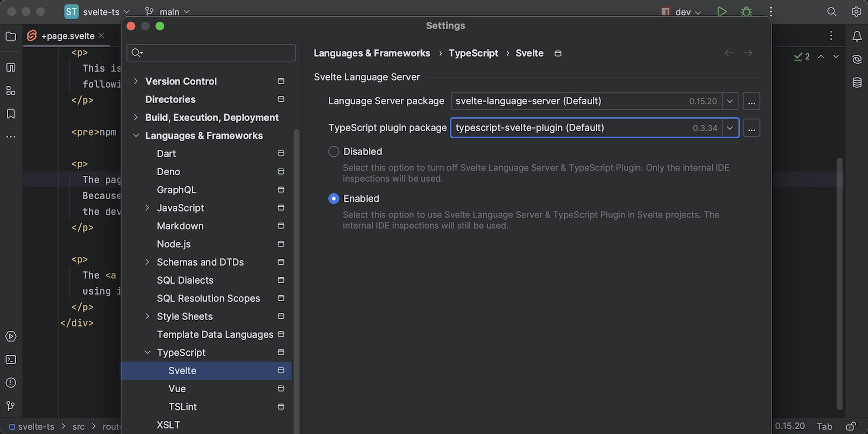The image size is (868, 434).
Task: Click the More tool windows ellipsis
Action: coord(10,137)
